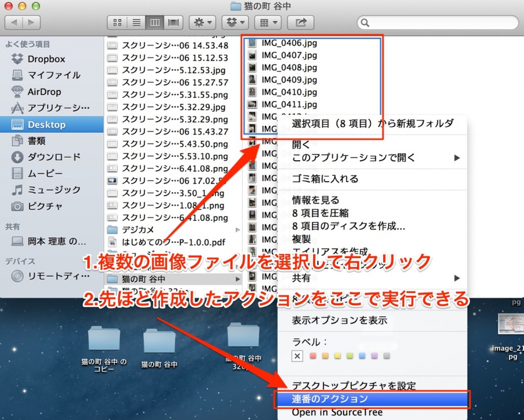Clear label with the X label button

pos(297,356)
